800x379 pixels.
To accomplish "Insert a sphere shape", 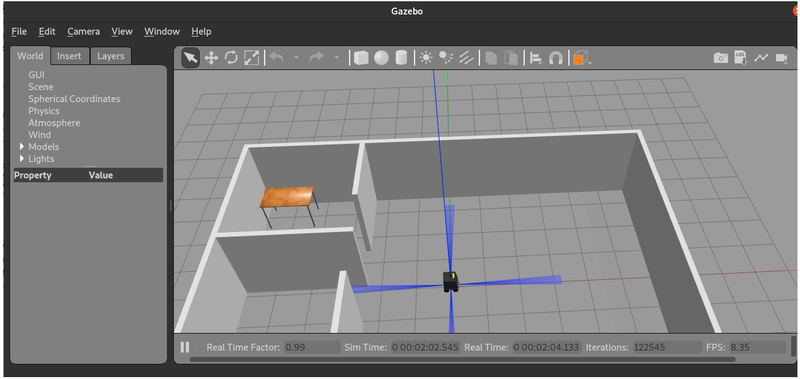I will click(381, 58).
